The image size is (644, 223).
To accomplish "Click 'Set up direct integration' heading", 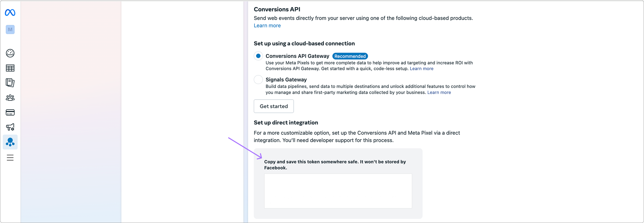I will pyautogui.click(x=286, y=122).
